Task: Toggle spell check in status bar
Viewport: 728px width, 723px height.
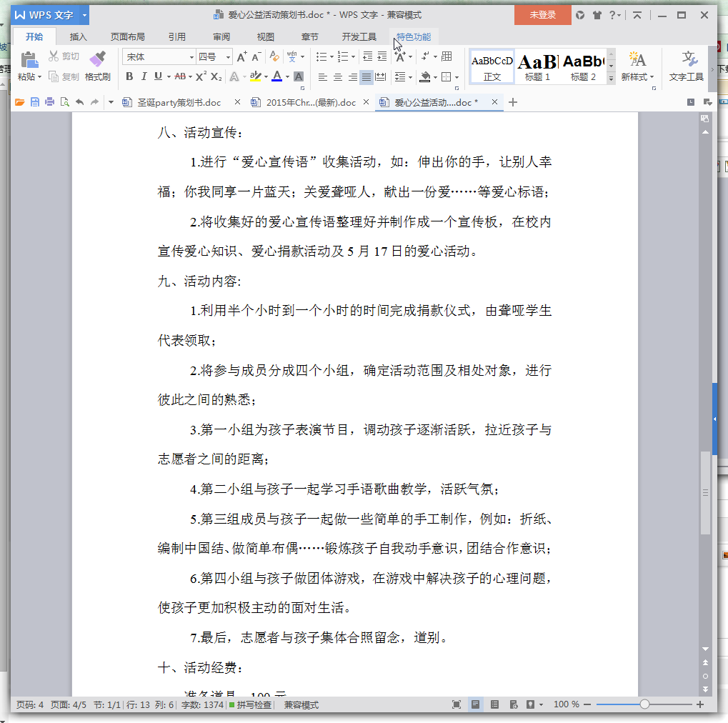Action: tap(251, 705)
